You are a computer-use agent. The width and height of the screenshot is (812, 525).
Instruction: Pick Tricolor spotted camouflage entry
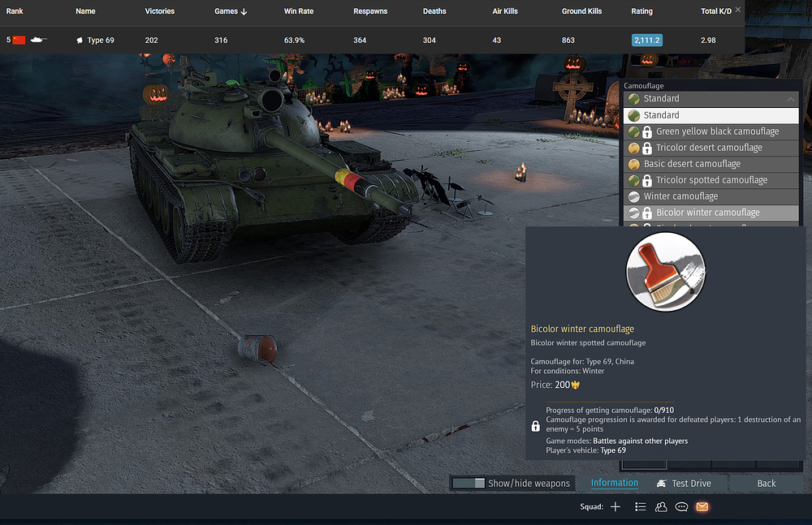tap(711, 180)
